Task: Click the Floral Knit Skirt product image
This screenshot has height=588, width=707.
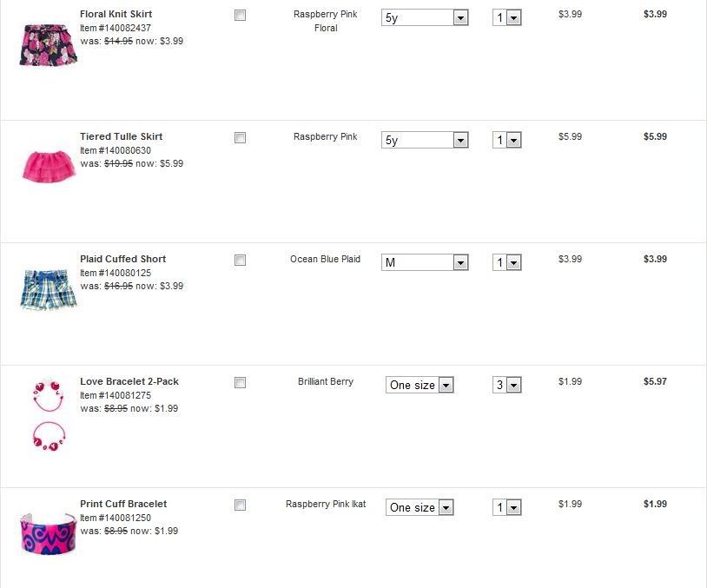Action: 49,45
